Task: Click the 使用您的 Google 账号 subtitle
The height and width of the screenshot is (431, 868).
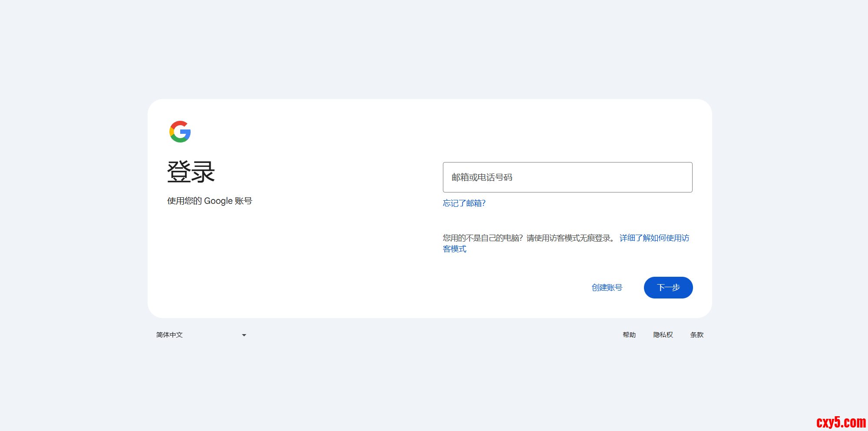Action: [209, 201]
